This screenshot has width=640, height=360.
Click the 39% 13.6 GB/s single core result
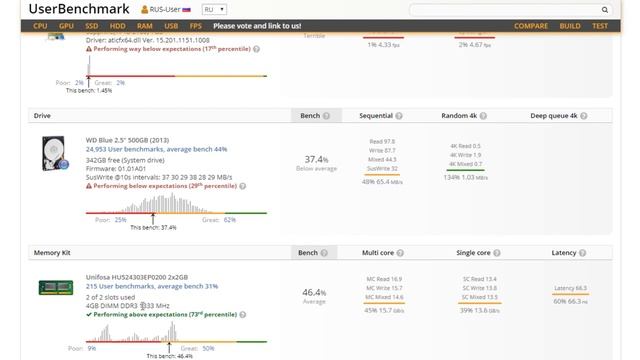pyautogui.click(x=480, y=311)
